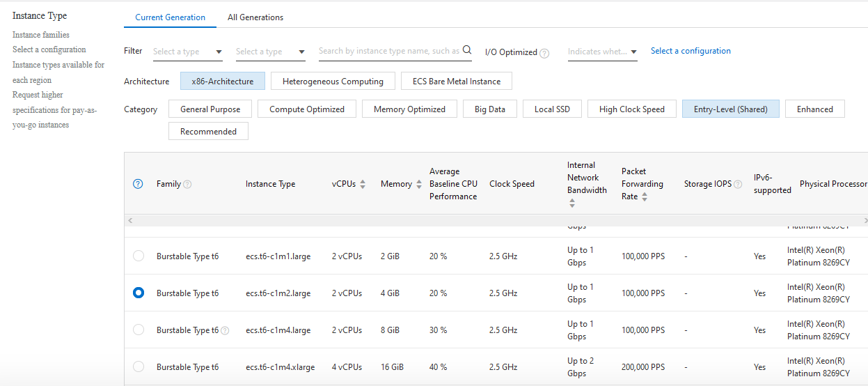
Task: Sort by vCPUs column arrows
Action: pos(363,184)
